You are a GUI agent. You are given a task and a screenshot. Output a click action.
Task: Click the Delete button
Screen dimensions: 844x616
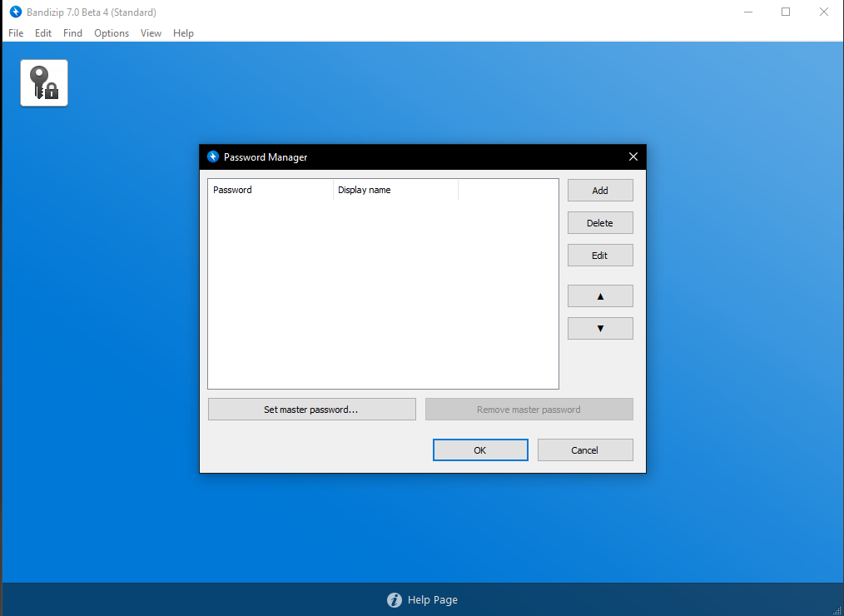coord(600,223)
